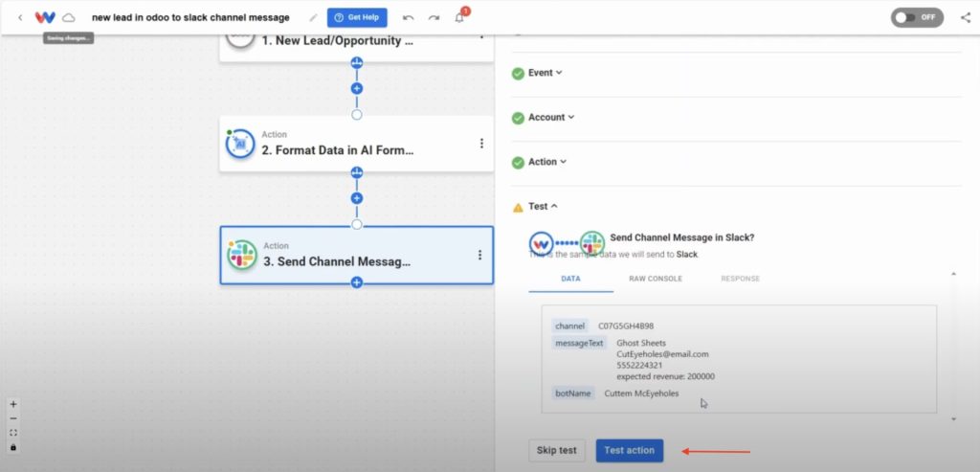Click the Ghost Sheets message line

point(641,343)
